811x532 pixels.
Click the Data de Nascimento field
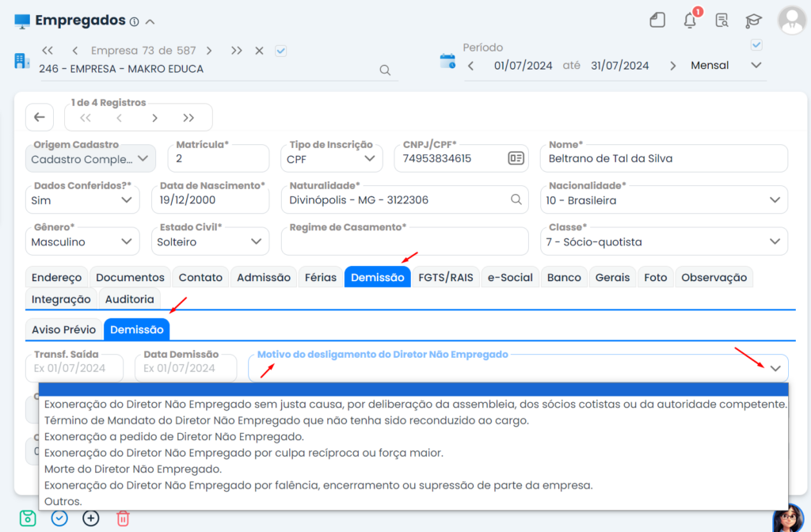(210, 200)
